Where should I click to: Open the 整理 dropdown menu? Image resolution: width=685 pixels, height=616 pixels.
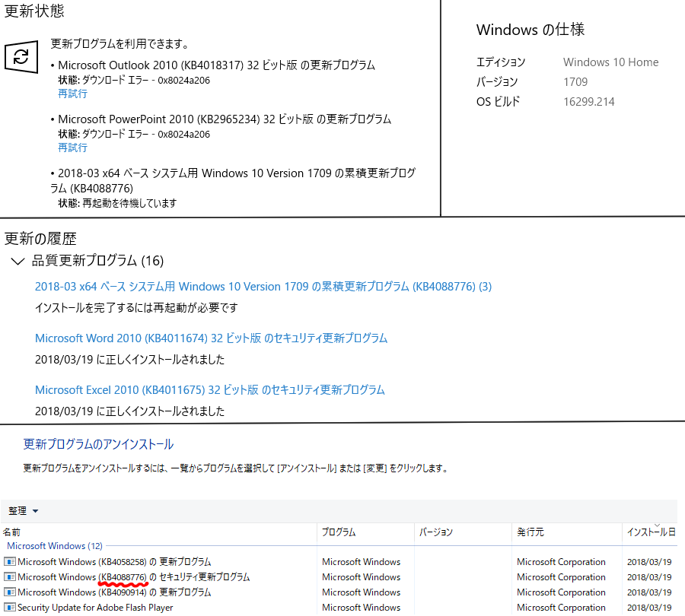tap(23, 511)
